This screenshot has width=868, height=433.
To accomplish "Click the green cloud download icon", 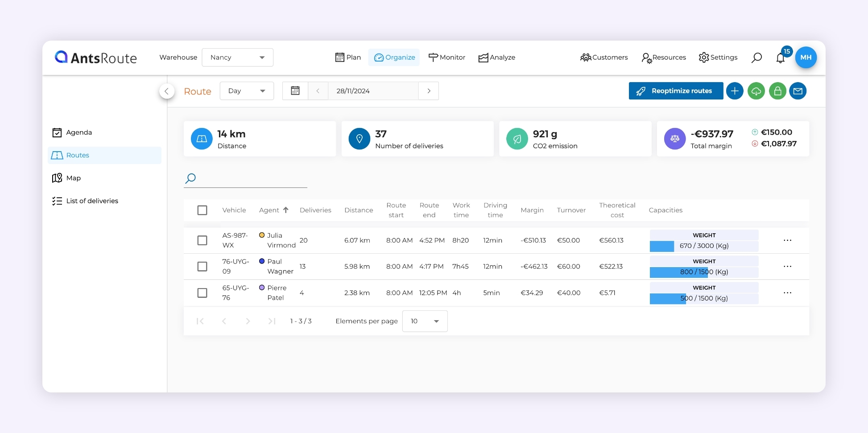I will click(x=756, y=91).
